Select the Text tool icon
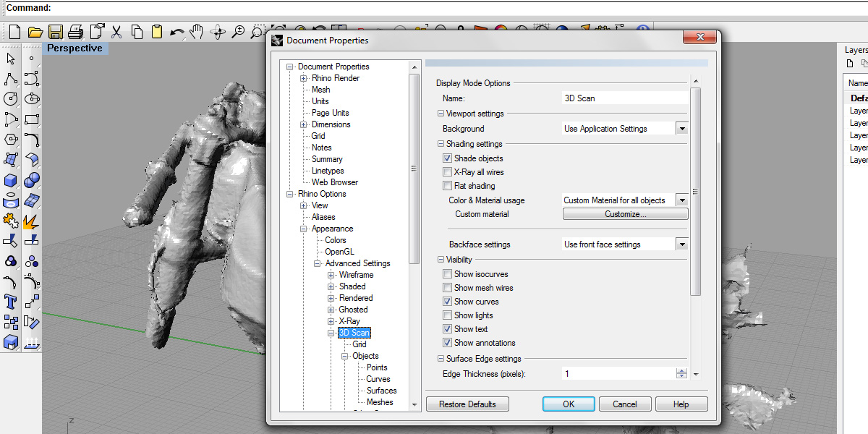The height and width of the screenshot is (434, 868). 11,301
